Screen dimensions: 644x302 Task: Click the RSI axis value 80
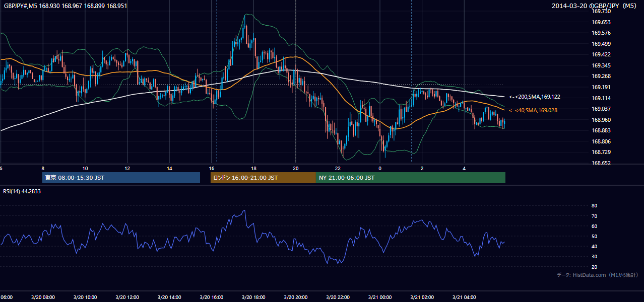pos(594,206)
